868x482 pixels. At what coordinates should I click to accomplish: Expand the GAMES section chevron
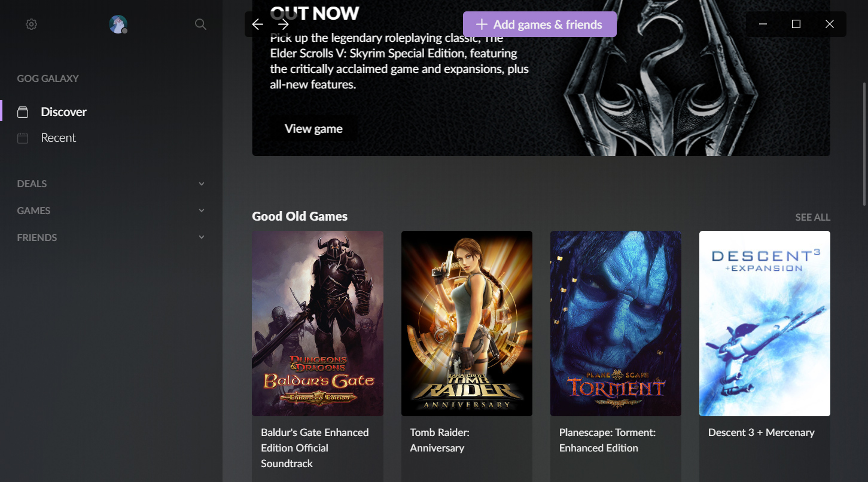click(202, 211)
